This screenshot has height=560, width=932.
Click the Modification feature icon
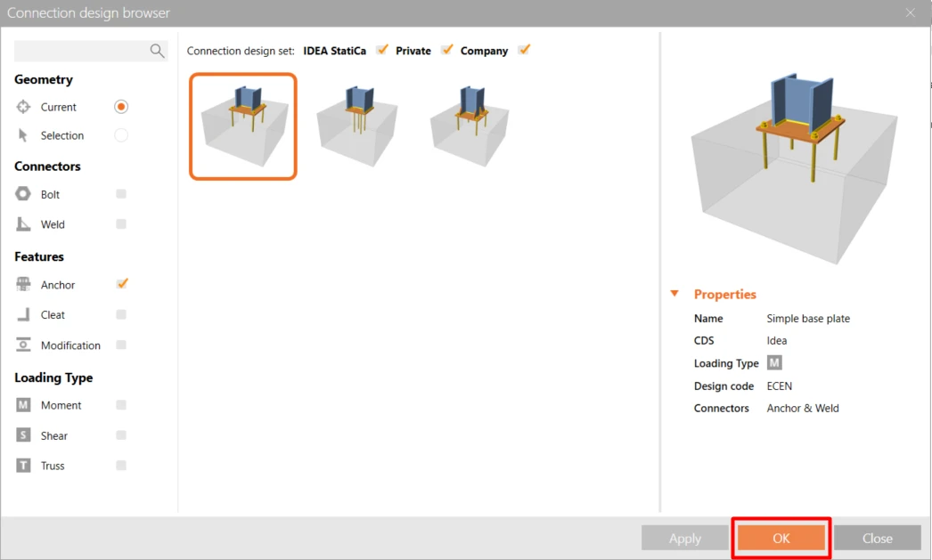point(23,345)
